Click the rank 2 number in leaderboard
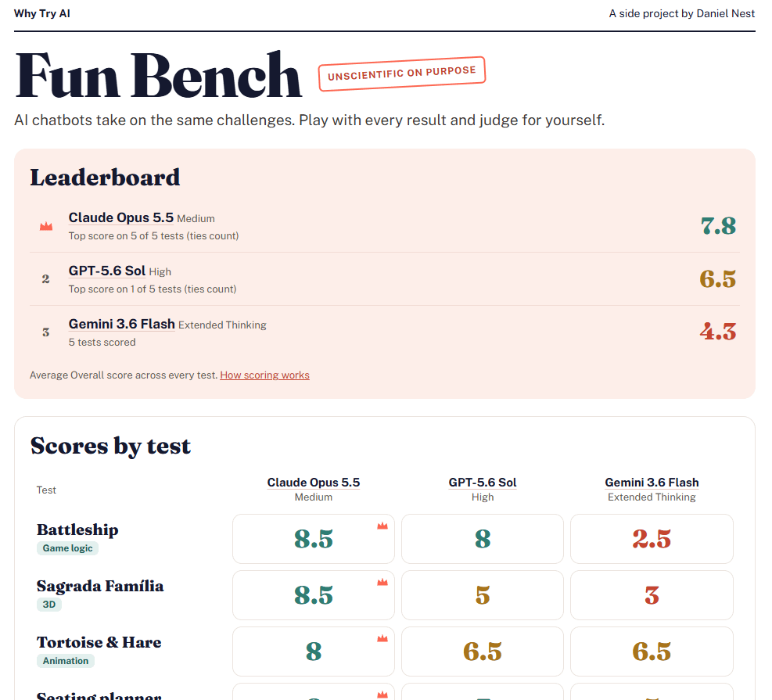Image resolution: width=772 pixels, height=700 pixels. click(46, 279)
